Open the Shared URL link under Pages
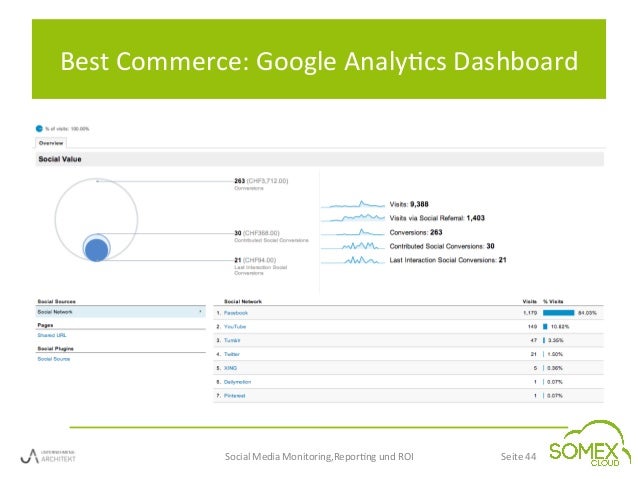This screenshot has height=479, width=638. click(x=52, y=335)
